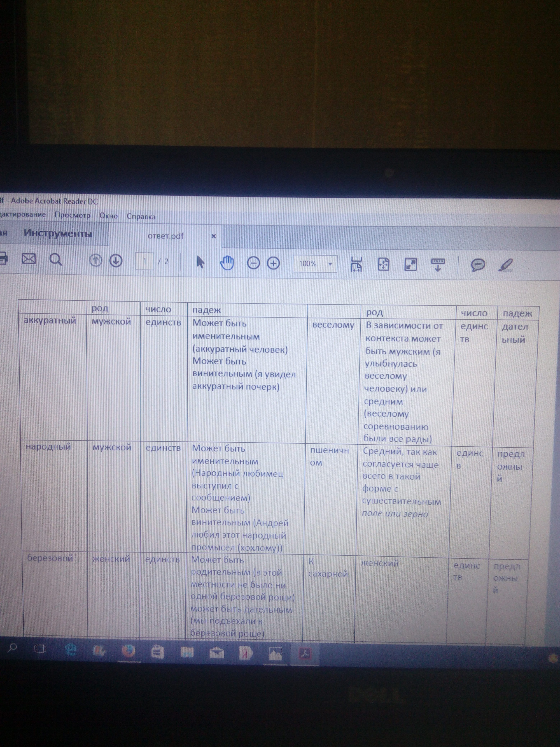The image size is (560, 747).
Task: Enter full screen mode via expand icon
Action: pyautogui.click(x=410, y=265)
